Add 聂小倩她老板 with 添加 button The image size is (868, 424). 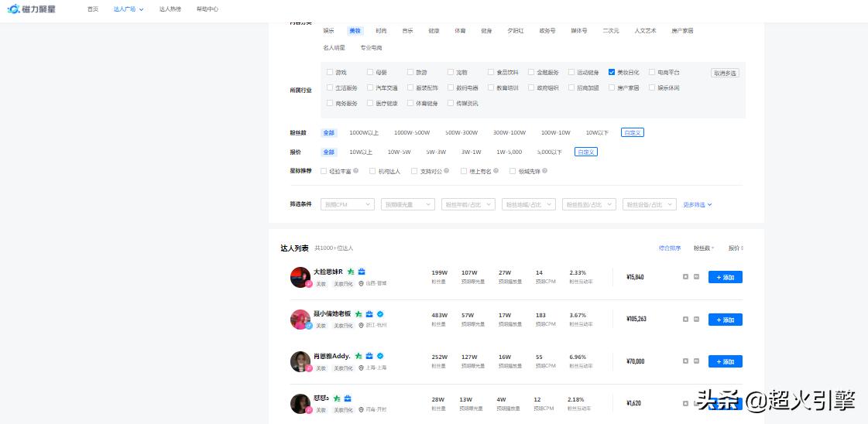(726, 320)
